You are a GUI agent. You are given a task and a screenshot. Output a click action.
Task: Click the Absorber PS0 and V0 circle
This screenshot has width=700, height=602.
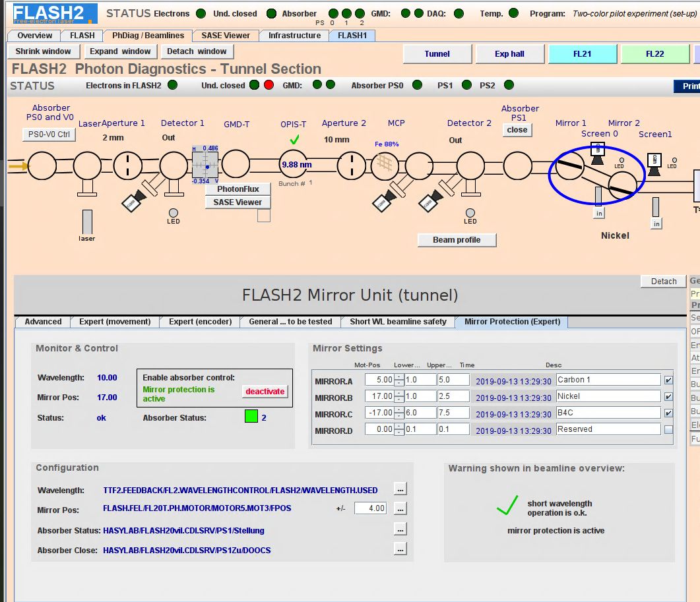pos(42,166)
